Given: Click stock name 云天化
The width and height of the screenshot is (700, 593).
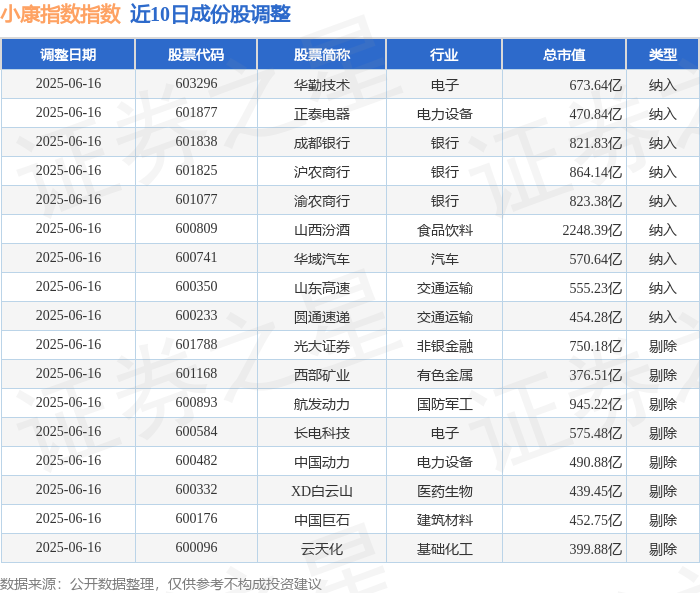Looking at the screenshot, I should click(x=321, y=549).
